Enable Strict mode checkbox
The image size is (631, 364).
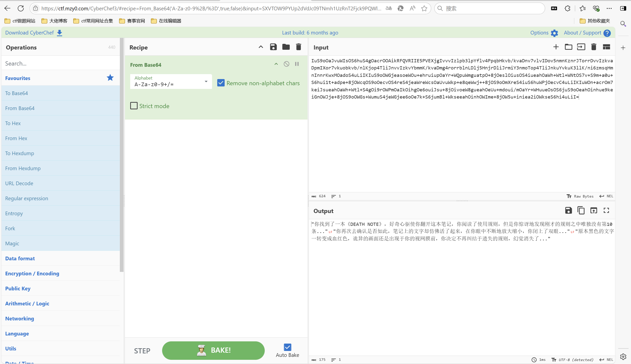coord(134,106)
